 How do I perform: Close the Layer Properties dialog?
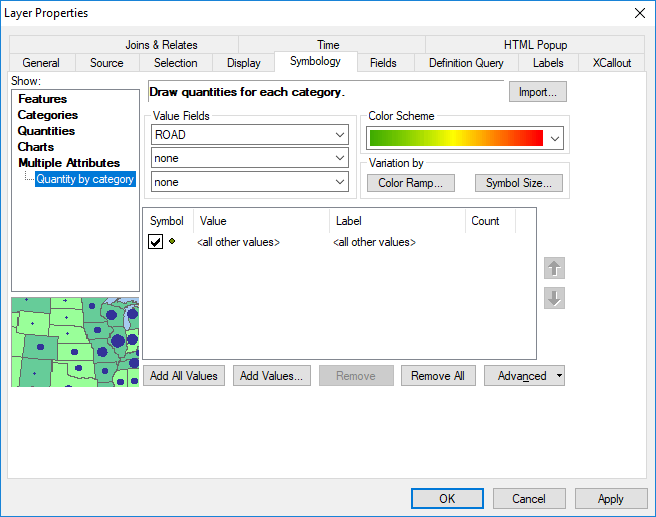[639, 13]
